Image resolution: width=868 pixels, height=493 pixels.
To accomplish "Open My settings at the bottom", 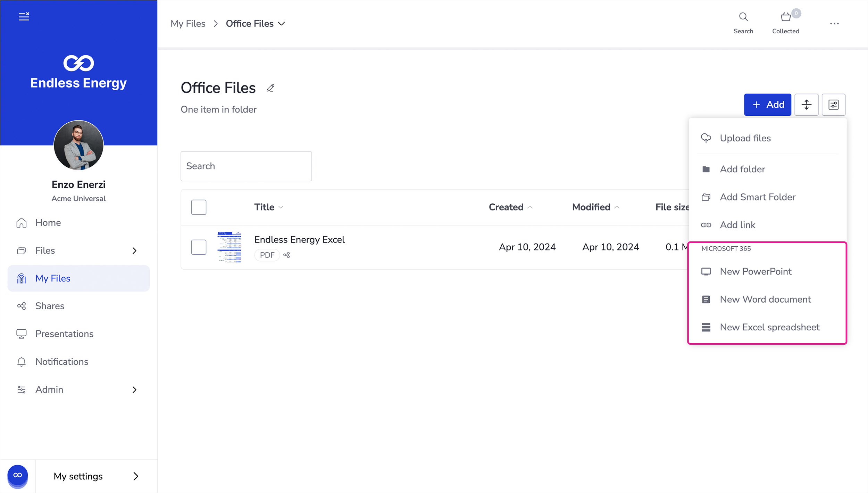I will pyautogui.click(x=78, y=476).
